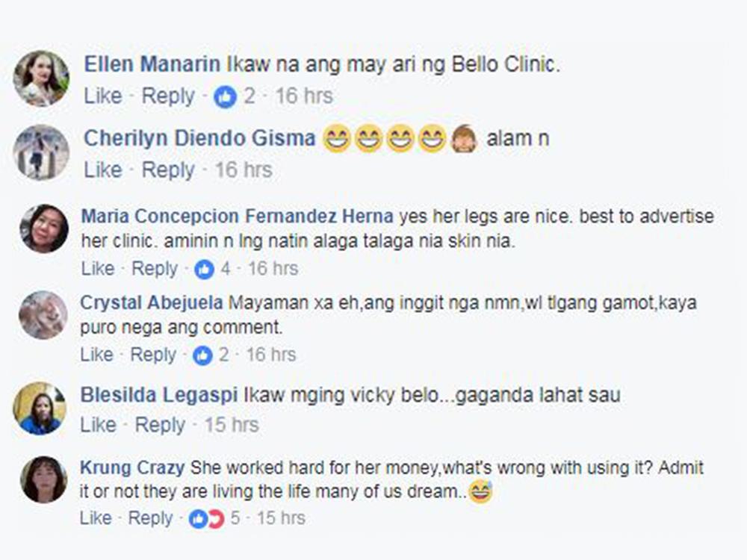
Task: Like Blesilda Legaspi's comment
Action: coord(97,425)
